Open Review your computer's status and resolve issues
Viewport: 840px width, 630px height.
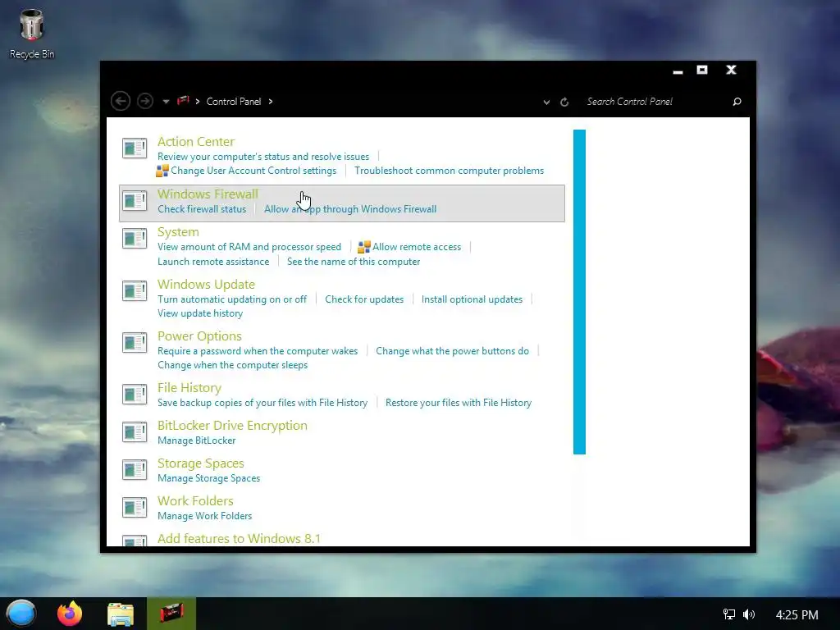263,157
